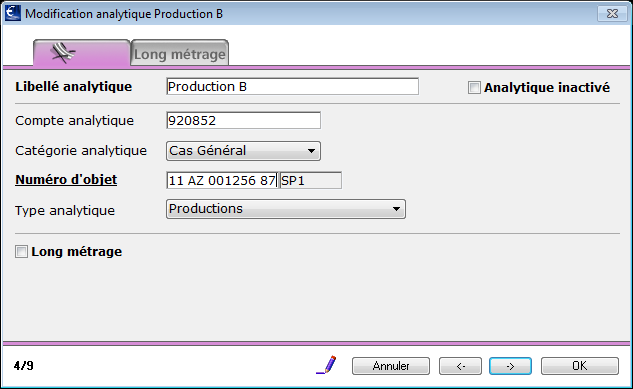Image resolution: width=633 pixels, height=389 pixels.
Task: Focus the Compte analytique field 920852
Action: tap(243, 121)
